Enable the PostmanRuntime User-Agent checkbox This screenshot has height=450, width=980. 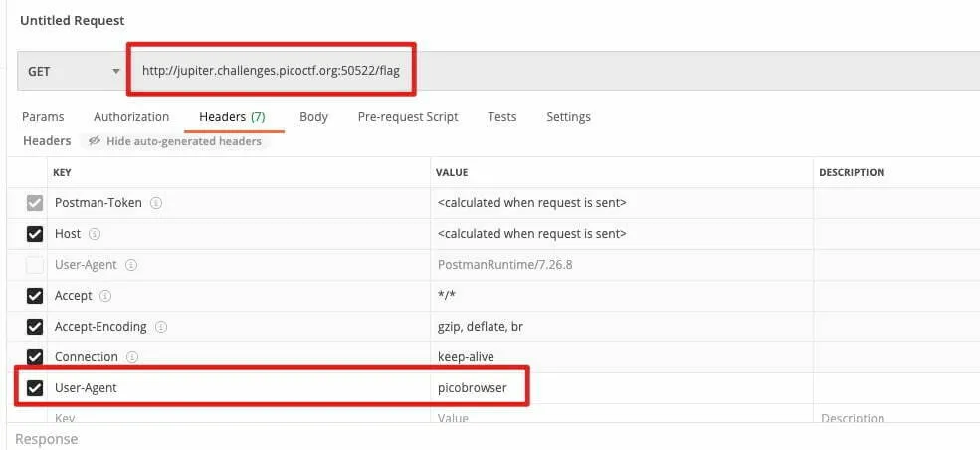pos(35,265)
